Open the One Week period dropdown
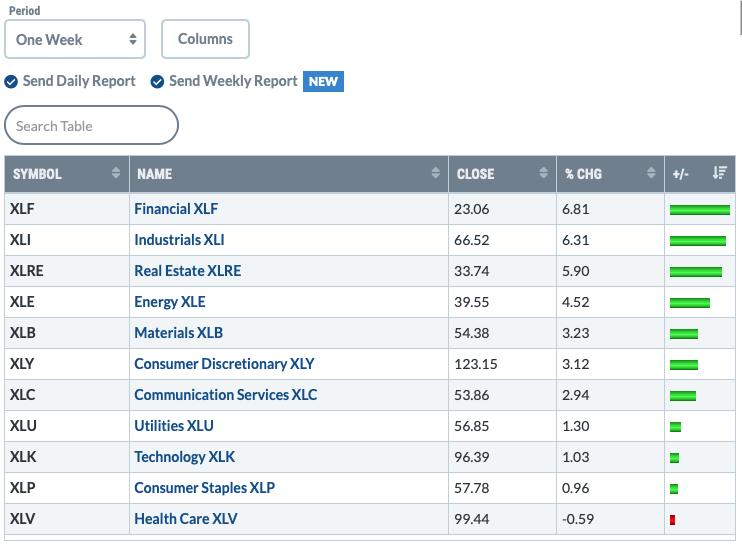 point(75,39)
